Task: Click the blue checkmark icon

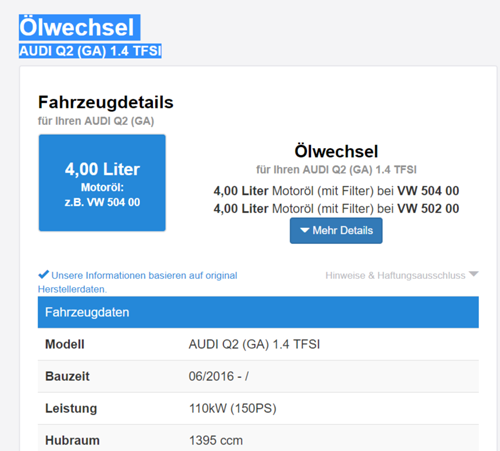Action: 44,275
